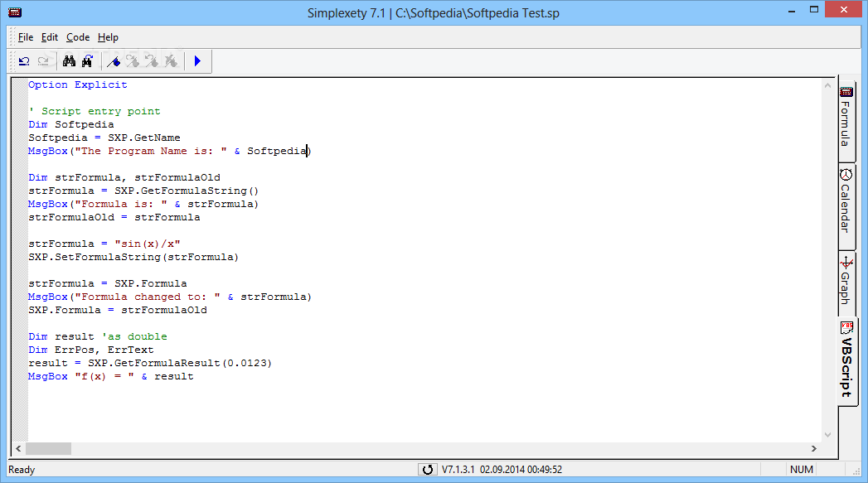Click the "Dim result 'as double" line
Image resolution: width=868 pixels, height=483 pixels.
point(98,337)
